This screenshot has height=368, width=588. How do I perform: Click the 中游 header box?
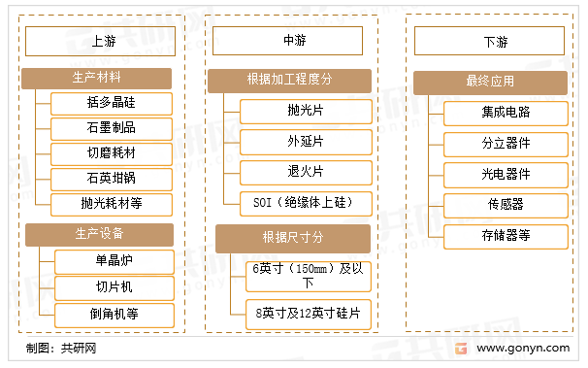pos(287,41)
